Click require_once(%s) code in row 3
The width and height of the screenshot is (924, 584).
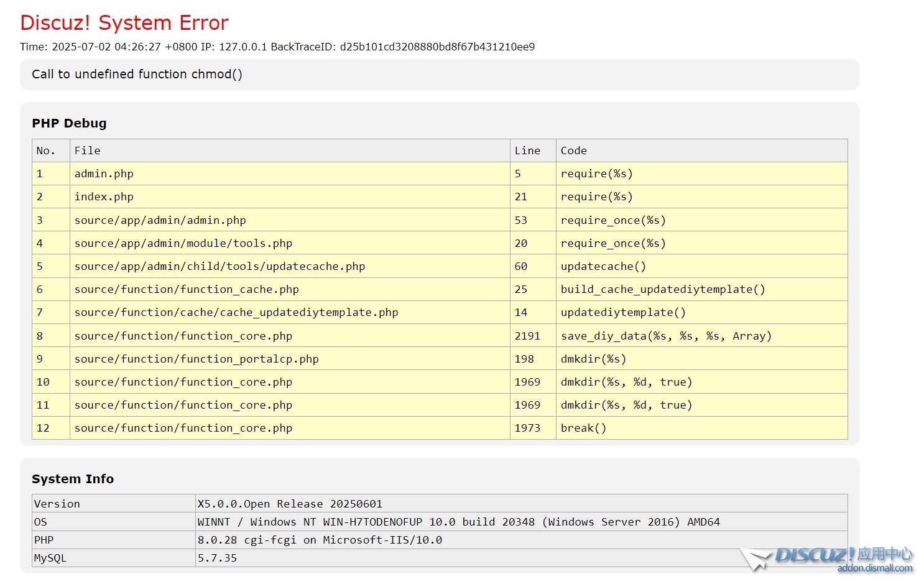613,220
